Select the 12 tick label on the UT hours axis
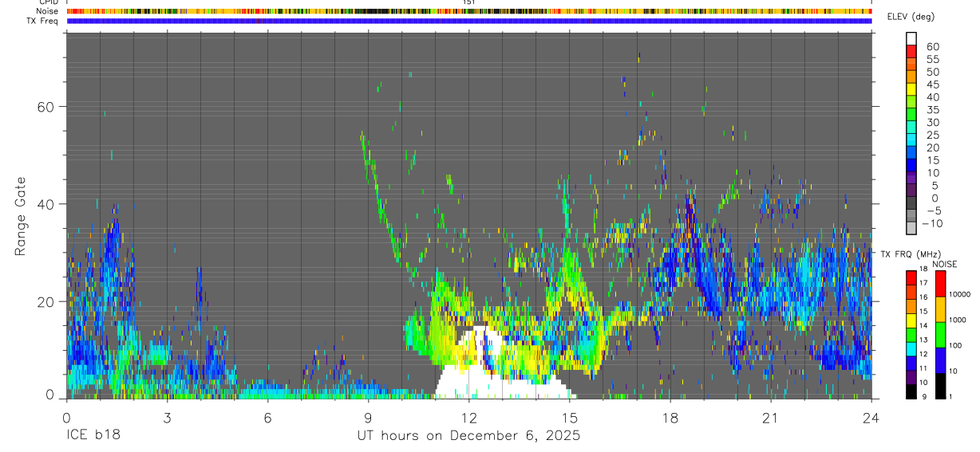The height and width of the screenshot is (452, 980). [468, 418]
